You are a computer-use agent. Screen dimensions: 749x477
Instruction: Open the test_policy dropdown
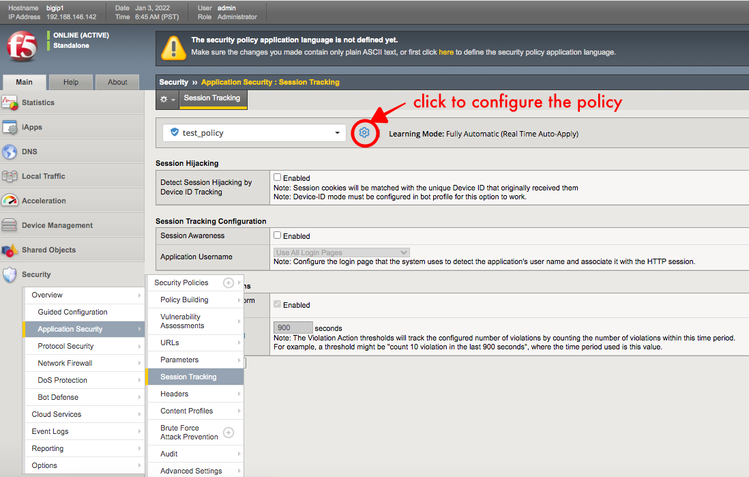(x=254, y=133)
